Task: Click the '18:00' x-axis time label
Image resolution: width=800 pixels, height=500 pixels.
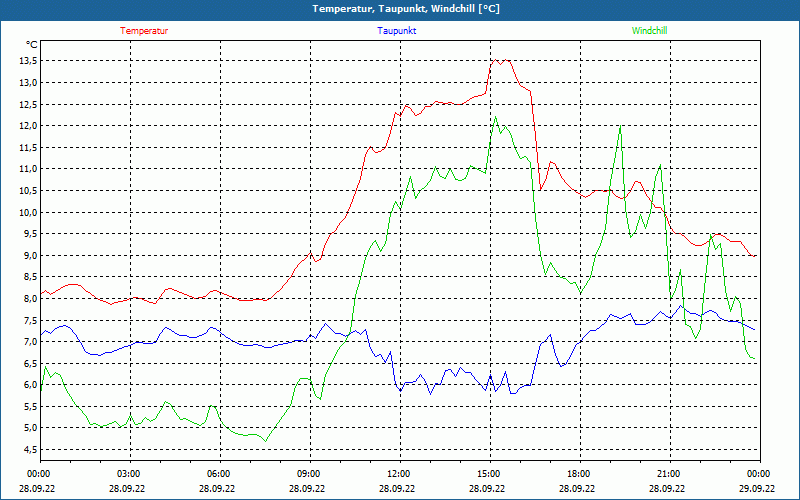Action: pos(580,473)
